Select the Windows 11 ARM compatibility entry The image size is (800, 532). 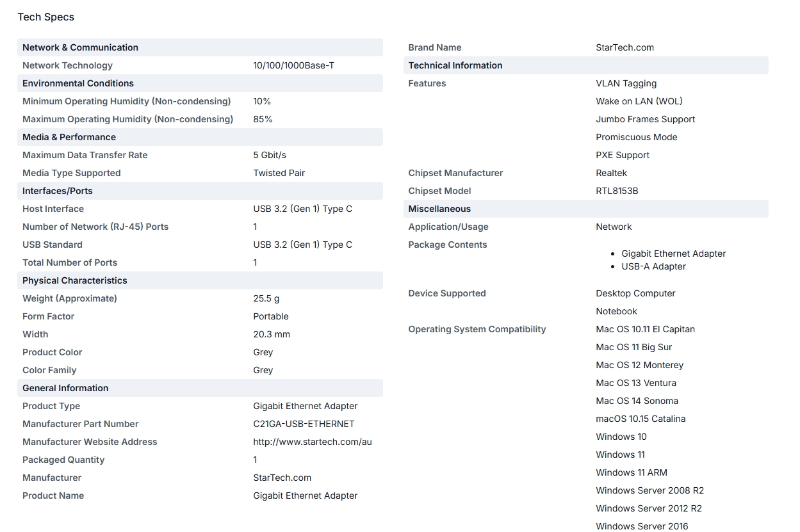[632, 472]
